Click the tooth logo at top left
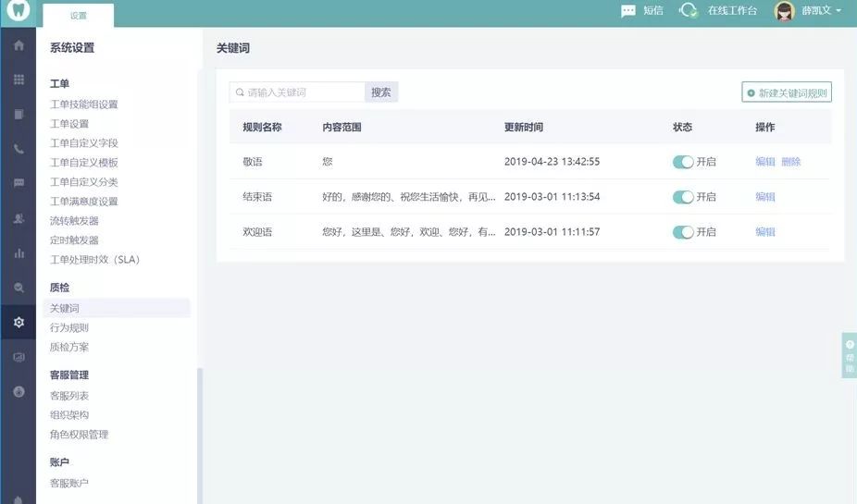 [x=18, y=12]
